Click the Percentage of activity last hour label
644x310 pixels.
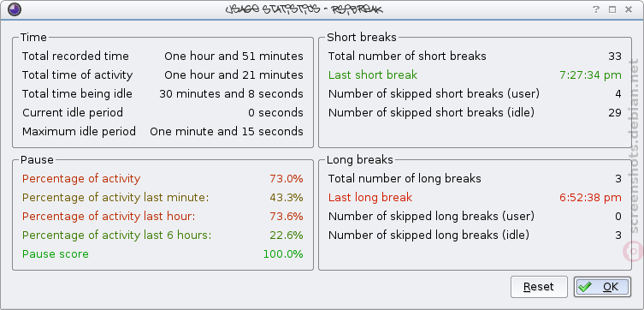click(109, 217)
